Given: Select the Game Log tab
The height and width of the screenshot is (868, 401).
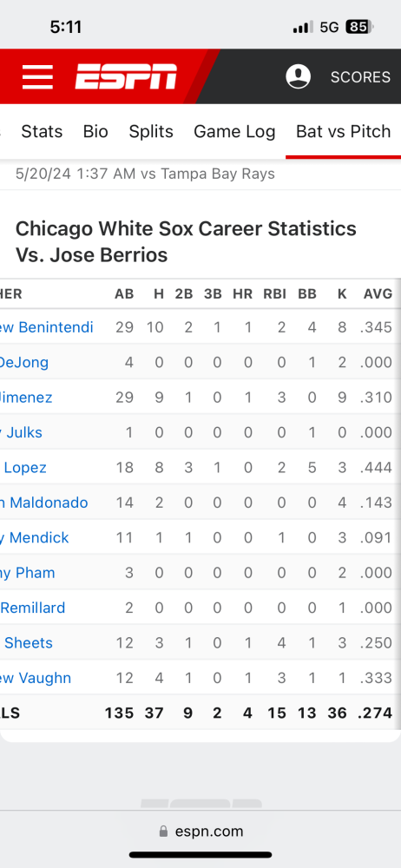Looking at the screenshot, I should coord(234,131).
